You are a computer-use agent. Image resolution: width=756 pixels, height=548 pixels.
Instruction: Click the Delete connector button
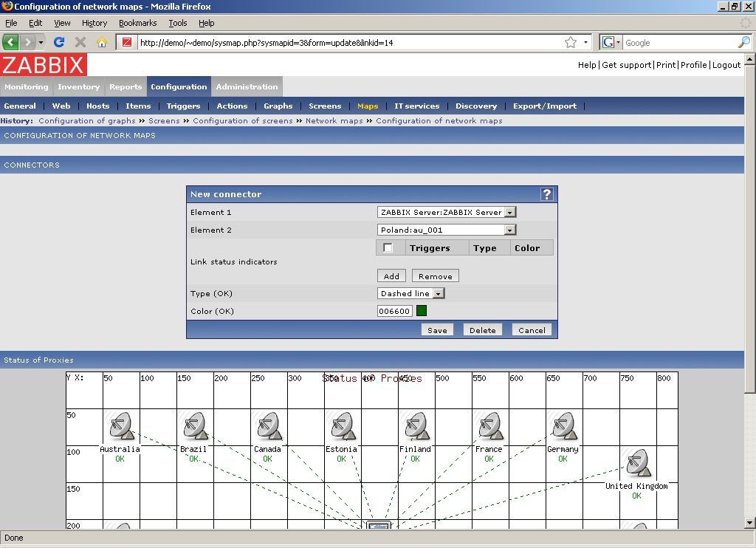[483, 330]
